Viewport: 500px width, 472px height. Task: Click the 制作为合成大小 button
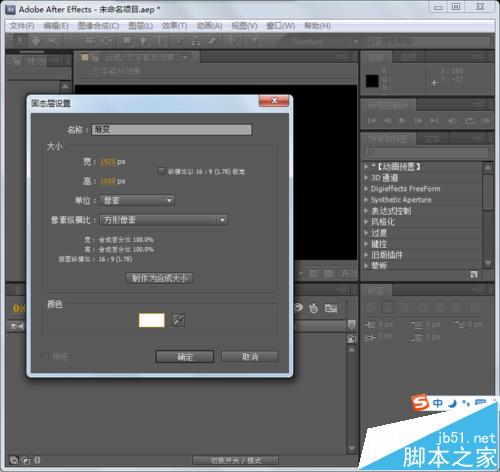tap(159, 278)
